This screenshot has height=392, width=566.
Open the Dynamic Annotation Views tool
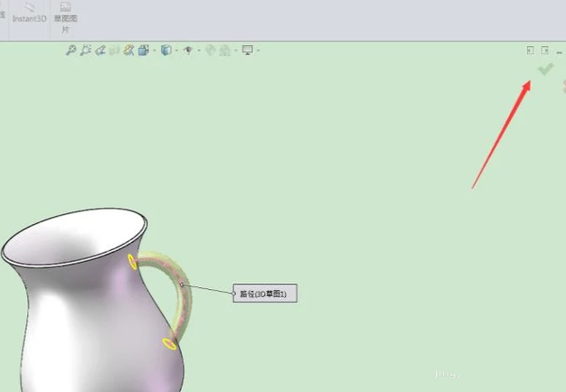tap(128, 50)
